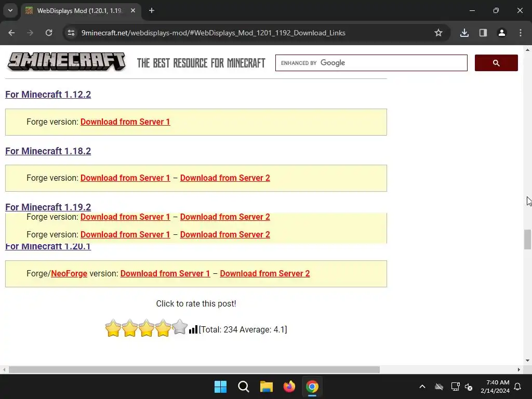Click the vertical scrollbar up arrow
The width and height of the screenshot is (532, 399).
click(x=527, y=50)
